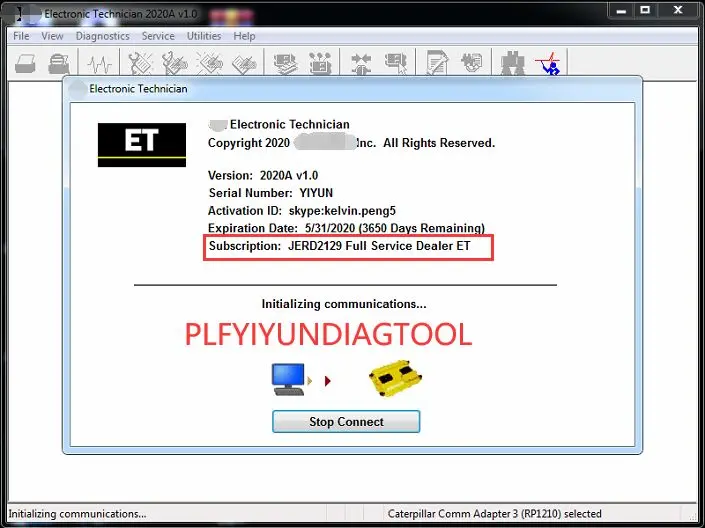Click the Copyright 2020 line
705x528 pixels.
[351, 143]
